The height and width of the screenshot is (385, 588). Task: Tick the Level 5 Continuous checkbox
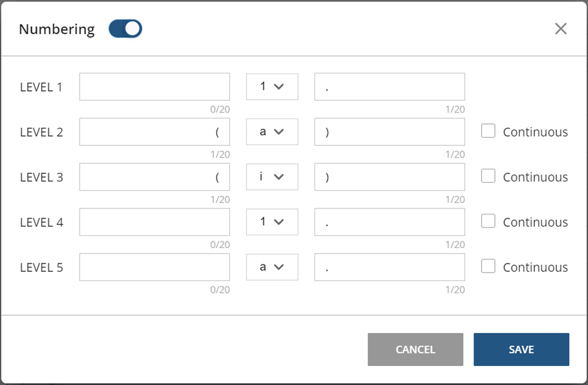point(488,266)
